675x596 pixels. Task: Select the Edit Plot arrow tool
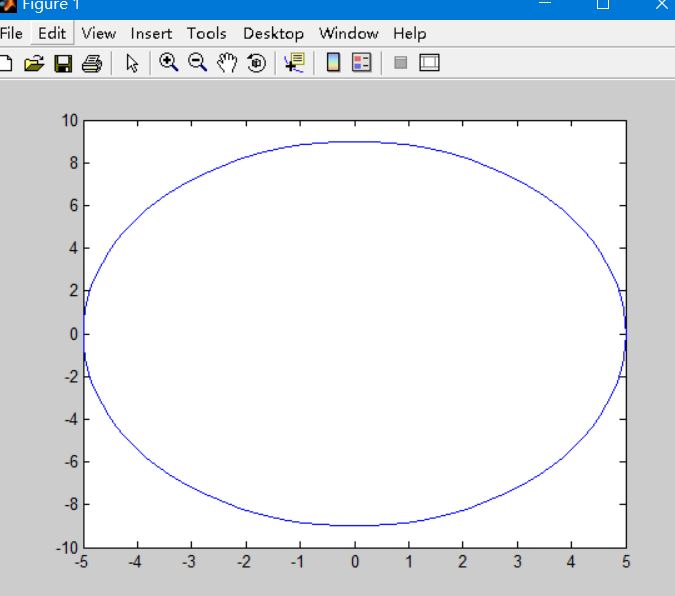coord(132,63)
